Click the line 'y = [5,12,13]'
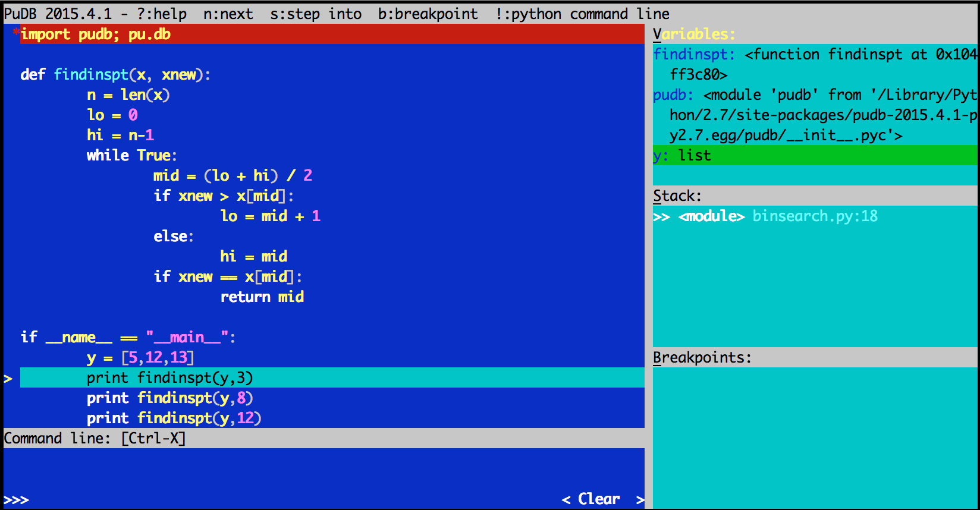The height and width of the screenshot is (510, 980). click(x=141, y=357)
